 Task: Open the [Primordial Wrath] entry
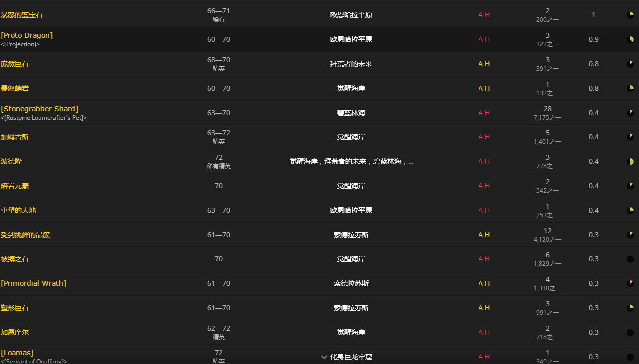(x=34, y=283)
